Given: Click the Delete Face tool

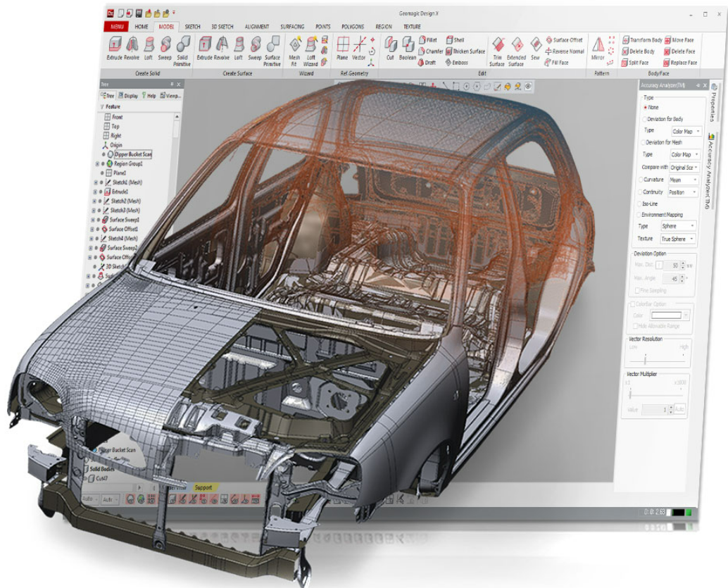Looking at the screenshot, I should [x=679, y=51].
